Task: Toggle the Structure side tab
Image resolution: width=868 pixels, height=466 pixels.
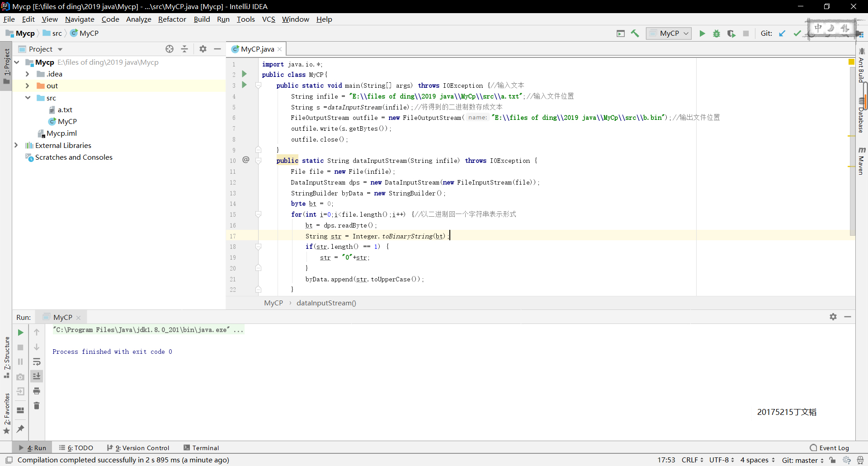Action: point(6,357)
